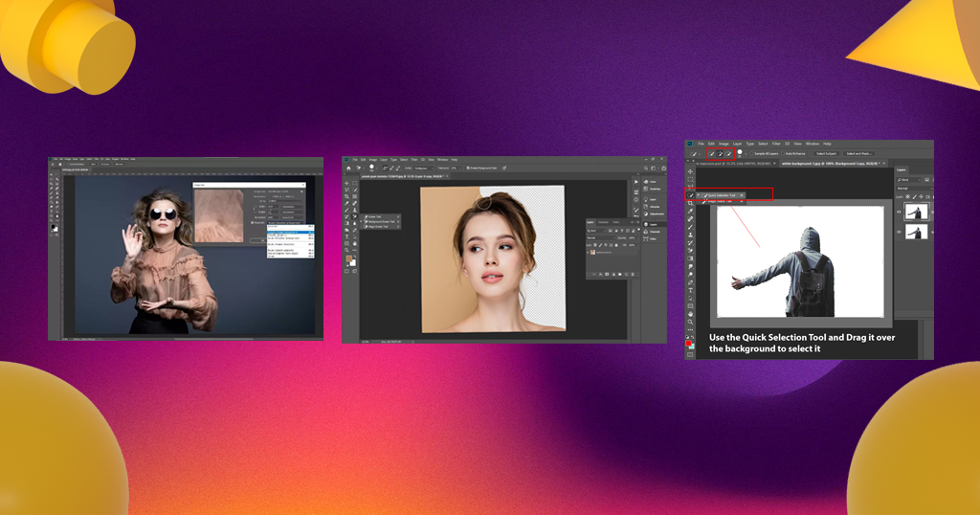Screen dimensions: 980x515
Task: Toggle Quick Mask mode icon in right screenshot
Action: click(x=691, y=354)
